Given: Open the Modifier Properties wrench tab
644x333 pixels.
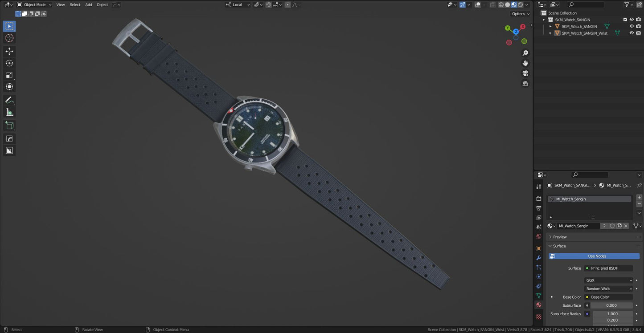Looking at the screenshot, I should click(x=538, y=258).
